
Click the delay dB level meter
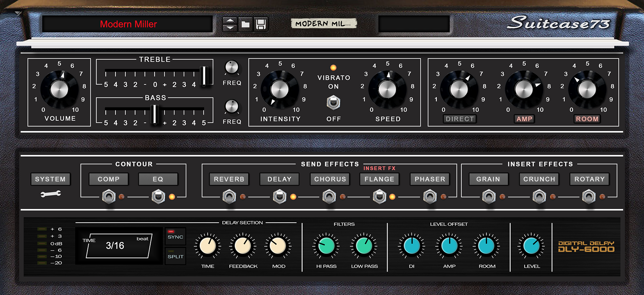[x=50, y=246]
